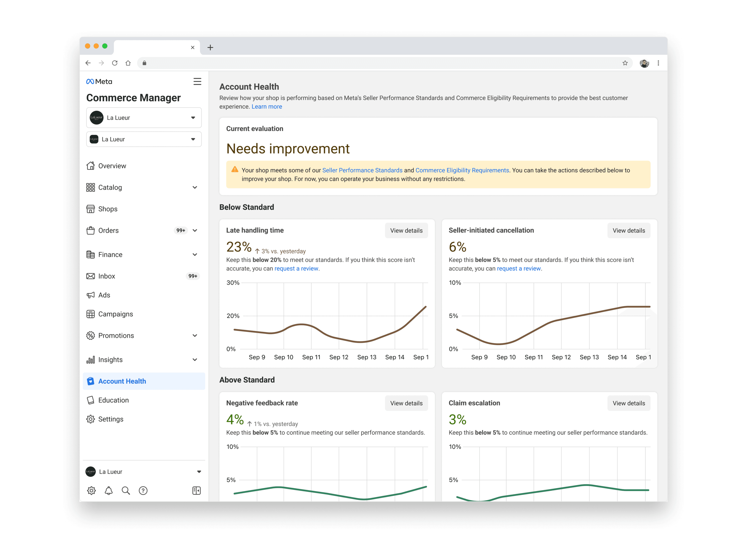Select the Account Health menu item
The height and width of the screenshot is (560, 747).
pos(144,381)
